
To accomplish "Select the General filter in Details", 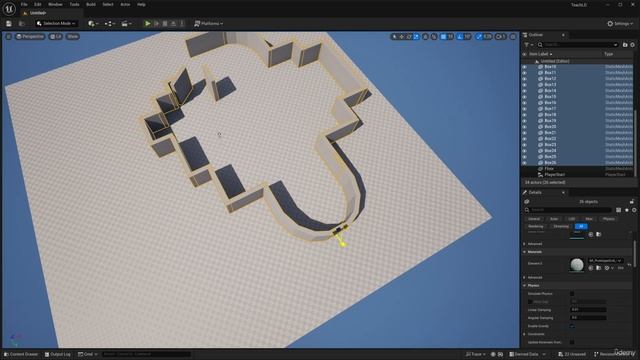I will [534, 219].
